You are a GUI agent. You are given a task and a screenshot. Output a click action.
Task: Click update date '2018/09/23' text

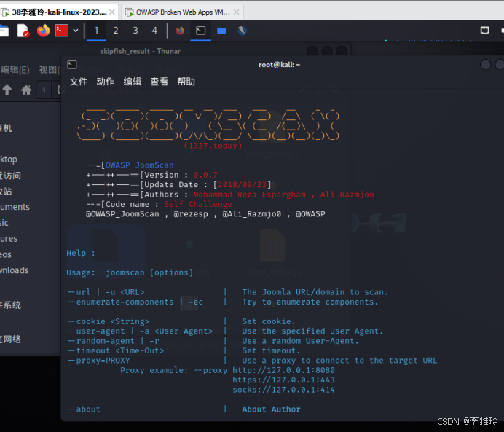coord(243,185)
